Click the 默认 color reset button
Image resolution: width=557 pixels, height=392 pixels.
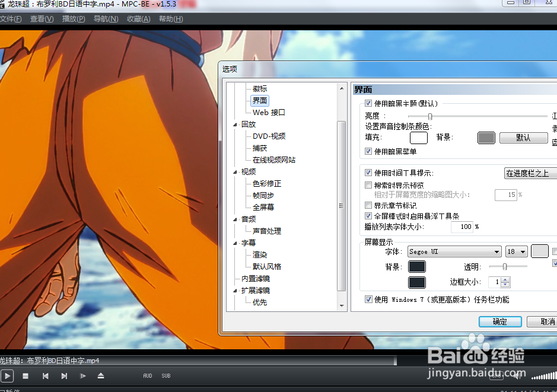click(524, 138)
